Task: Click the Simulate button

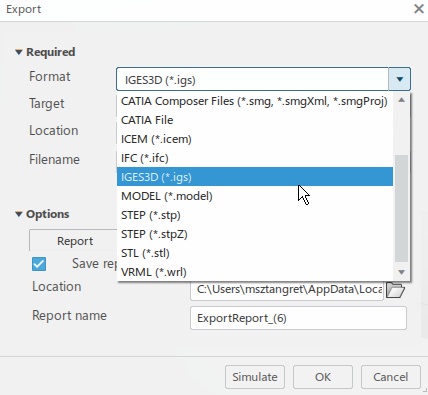Action: tap(255, 377)
